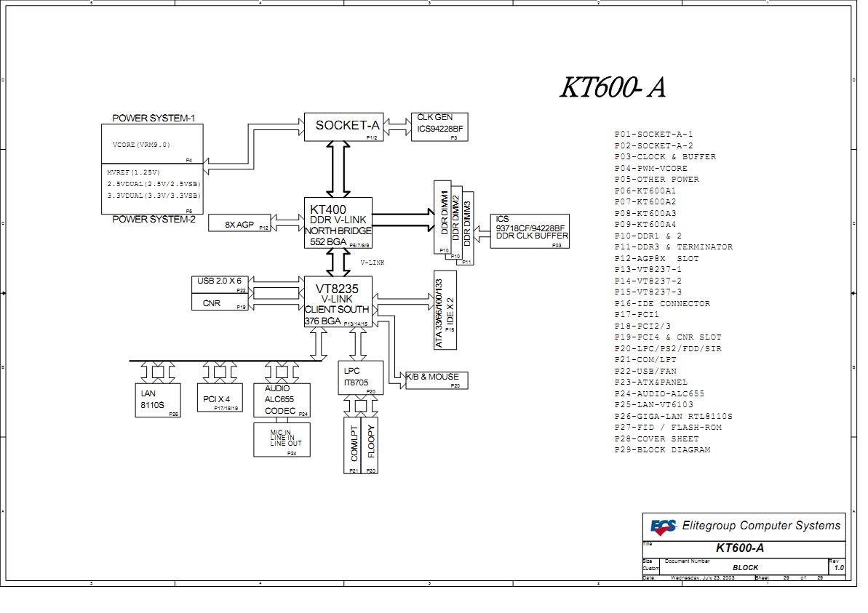This screenshot has width=868, height=613.
Task: Select index entry P26-GIGA-LAN RTL8110S
Action: (x=673, y=416)
